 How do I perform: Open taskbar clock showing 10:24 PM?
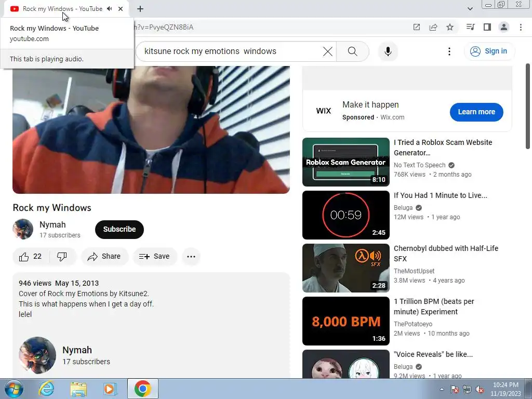tap(506, 389)
